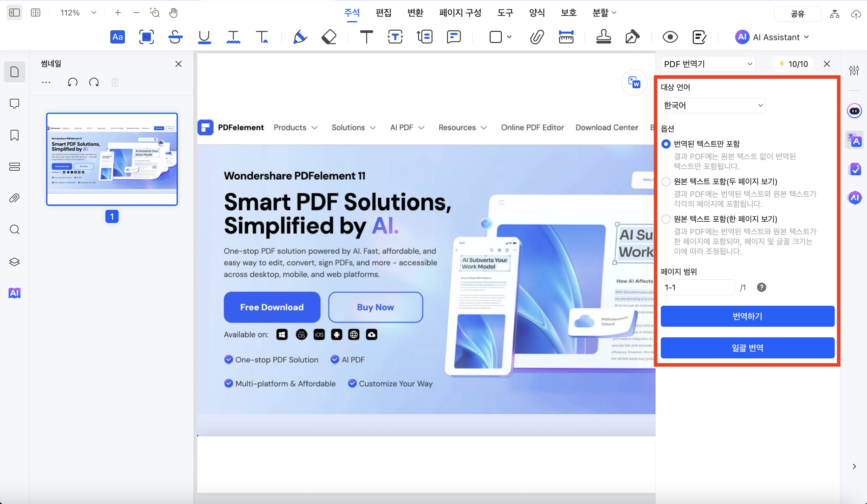867x504 pixels.
Task: Select the marquee zoom tool
Action: [x=155, y=13]
